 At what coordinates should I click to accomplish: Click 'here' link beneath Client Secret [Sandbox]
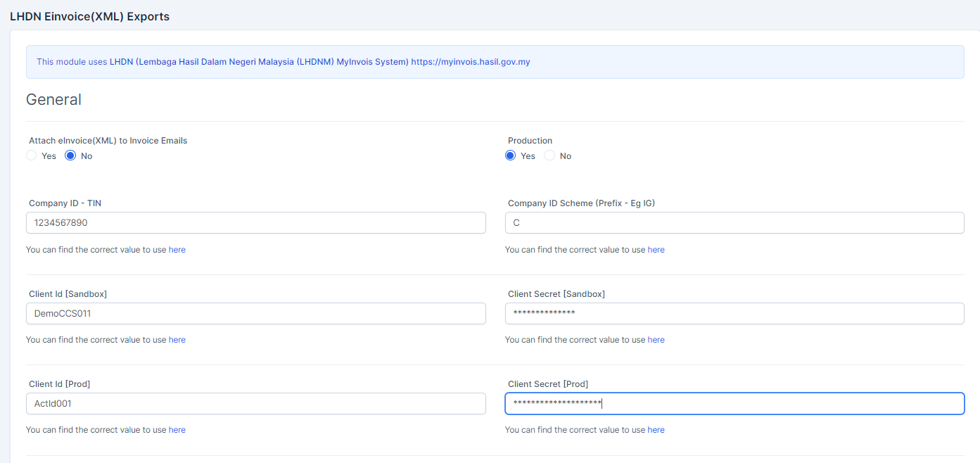[656, 340]
